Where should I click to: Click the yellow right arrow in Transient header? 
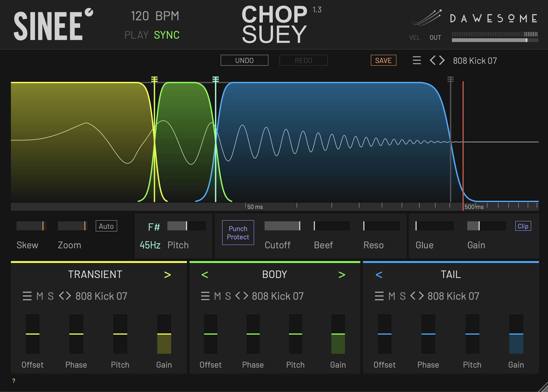coord(167,275)
